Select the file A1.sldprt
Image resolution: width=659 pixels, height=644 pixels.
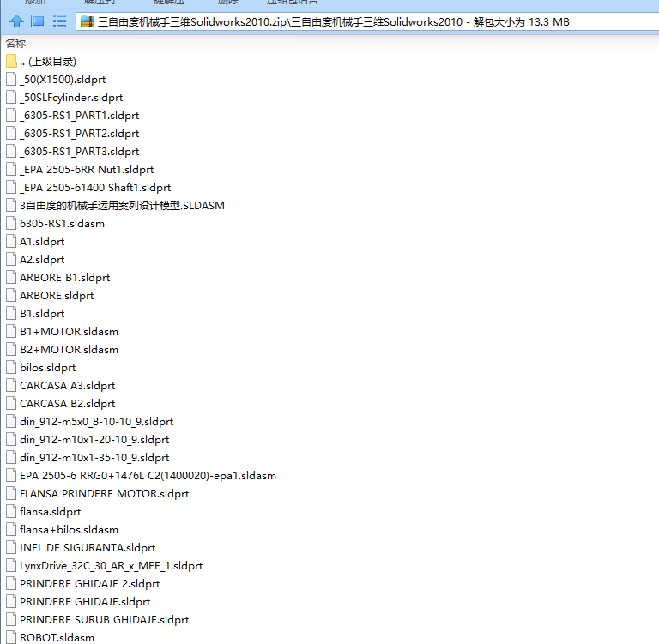pyautogui.click(x=41, y=241)
